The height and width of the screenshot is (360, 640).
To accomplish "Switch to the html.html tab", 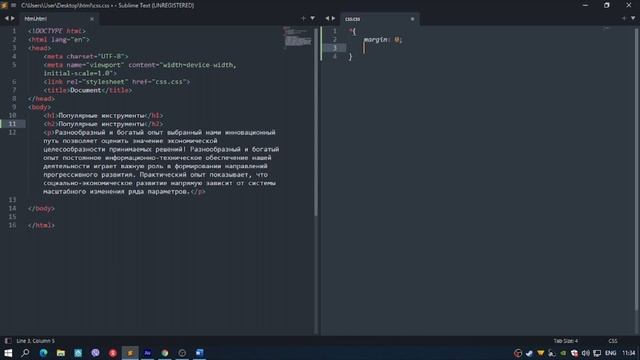I will point(36,19).
